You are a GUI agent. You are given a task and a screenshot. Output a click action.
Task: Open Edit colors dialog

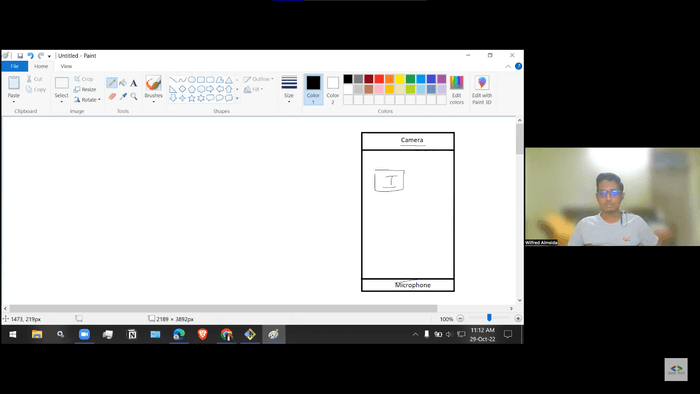(x=456, y=90)
